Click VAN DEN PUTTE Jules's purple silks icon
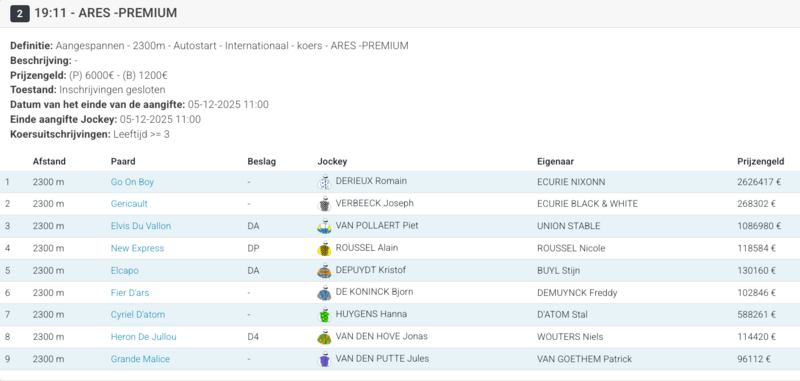The height and width of the screenshot is (381, 800). [x=324, y=360]
